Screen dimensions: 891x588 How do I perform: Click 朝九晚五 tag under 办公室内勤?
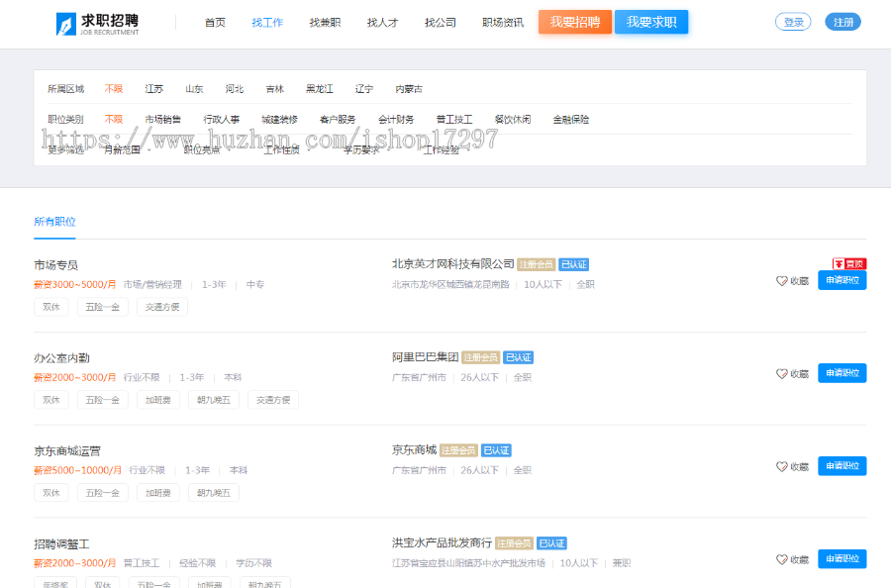click(x=214, y=400)
